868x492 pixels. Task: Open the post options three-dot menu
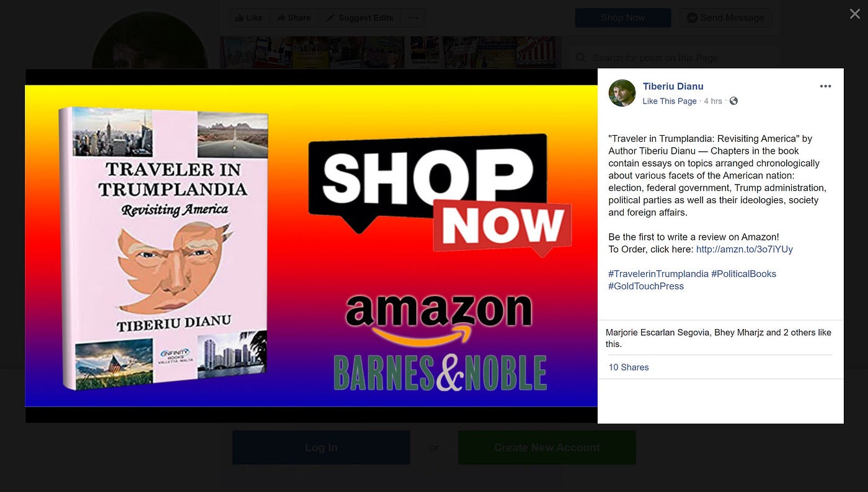click(x=825, y=86)
